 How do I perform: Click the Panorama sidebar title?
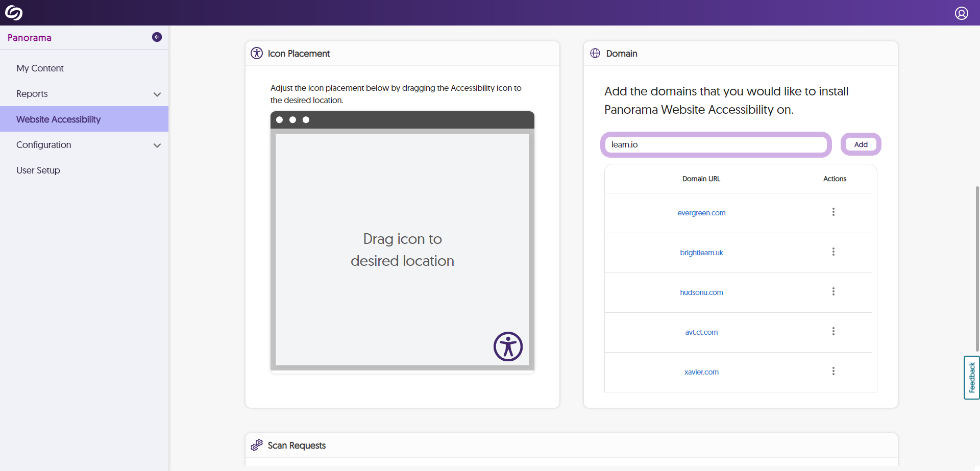click(30, 38)
